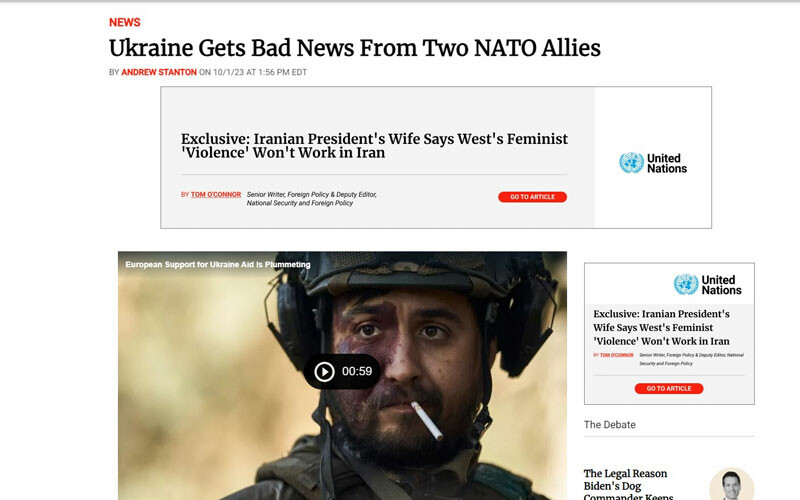Click Go To Article button in sidebar
The width and height of the screenshot is (800, 500).
click(669, 389)
